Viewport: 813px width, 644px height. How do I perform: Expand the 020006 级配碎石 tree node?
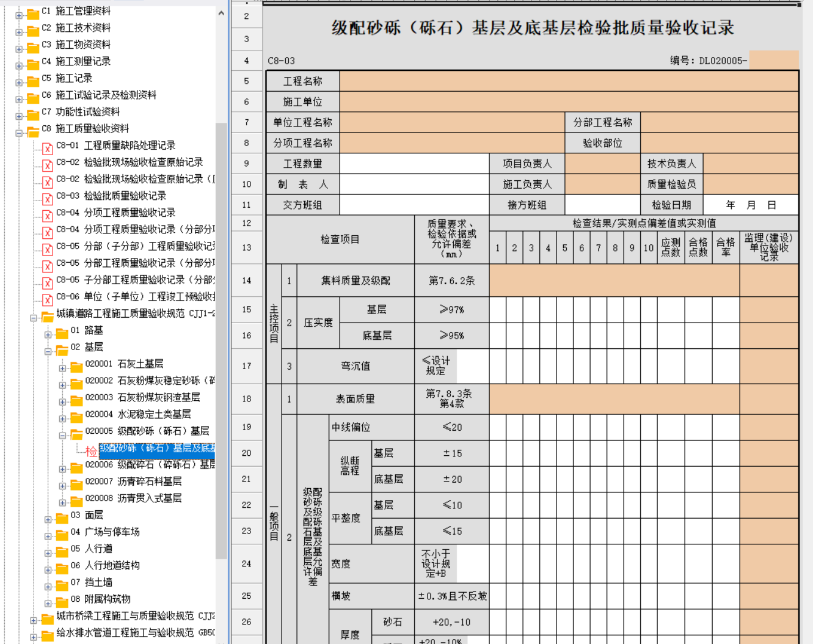62,469
